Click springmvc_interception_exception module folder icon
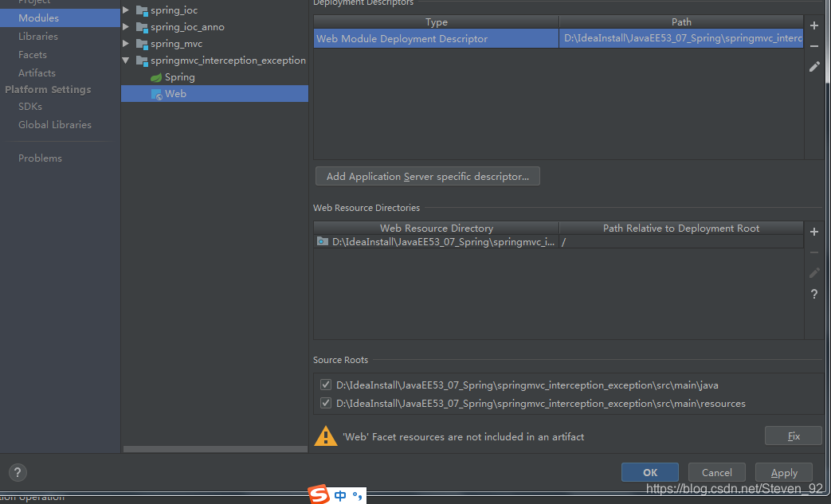The width and height of the screenshot is (831, 504). [x=142, y=61]
